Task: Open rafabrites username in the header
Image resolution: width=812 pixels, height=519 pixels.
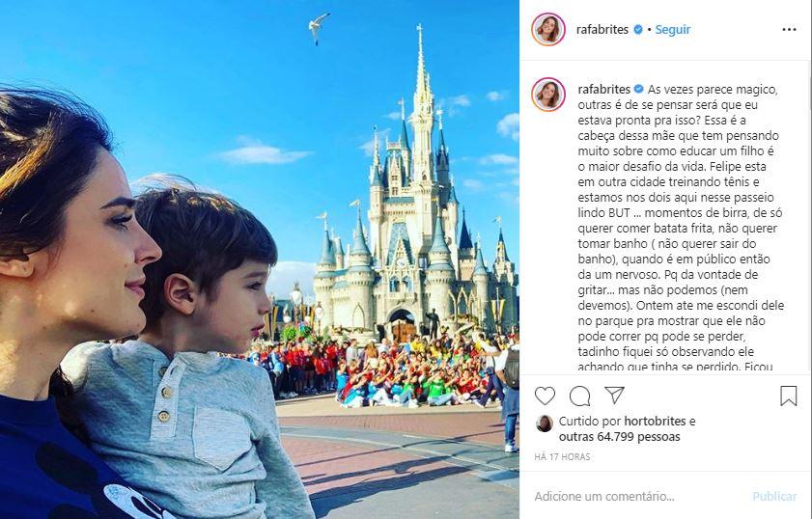Action: [x=602, y=30]
